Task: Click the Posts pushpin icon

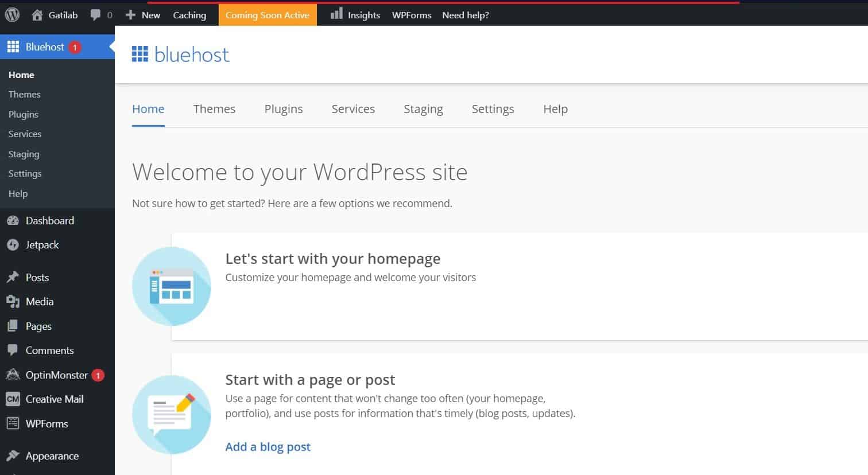Action: (x=13, y=277)
